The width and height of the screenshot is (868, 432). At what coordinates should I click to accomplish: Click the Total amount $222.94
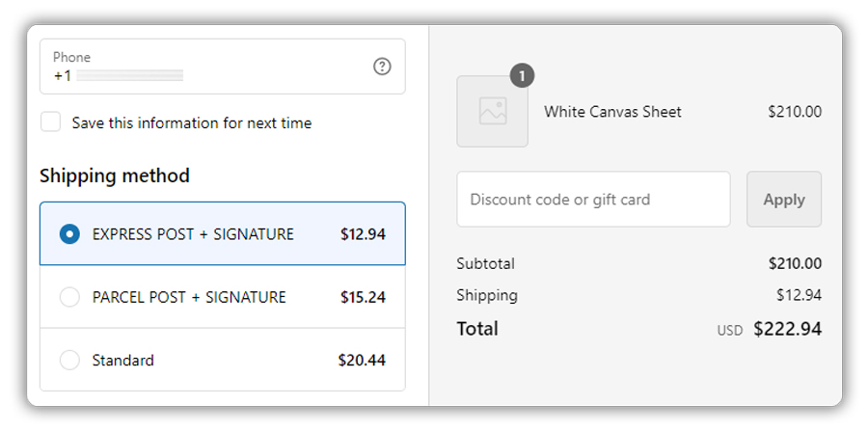[788, 329]
